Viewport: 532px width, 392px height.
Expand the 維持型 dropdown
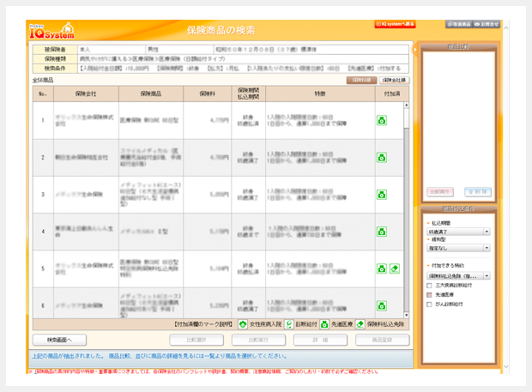pos(487,250)
